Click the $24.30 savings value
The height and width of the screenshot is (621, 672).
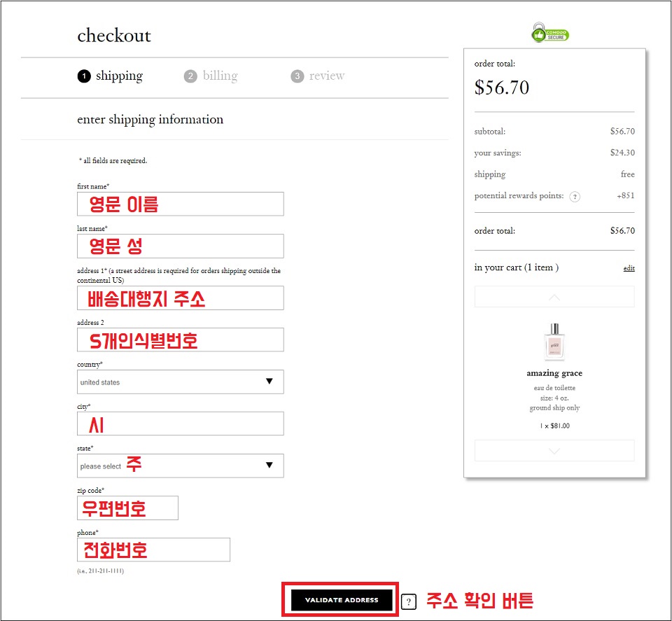click(x=622, y=153)
